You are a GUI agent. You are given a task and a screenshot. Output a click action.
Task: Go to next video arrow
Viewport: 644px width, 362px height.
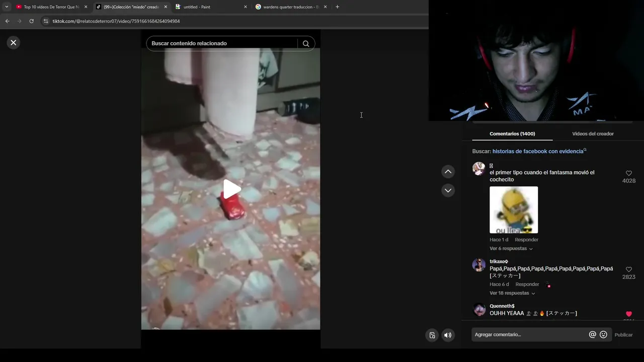(x=448, y=191)
